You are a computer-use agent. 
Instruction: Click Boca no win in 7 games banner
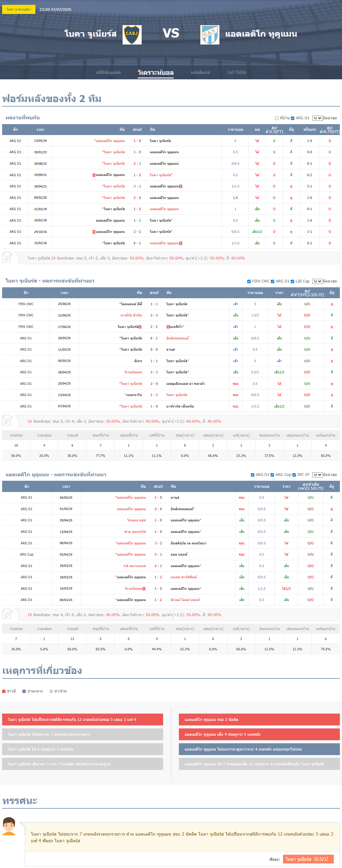(x=83, y=734)
